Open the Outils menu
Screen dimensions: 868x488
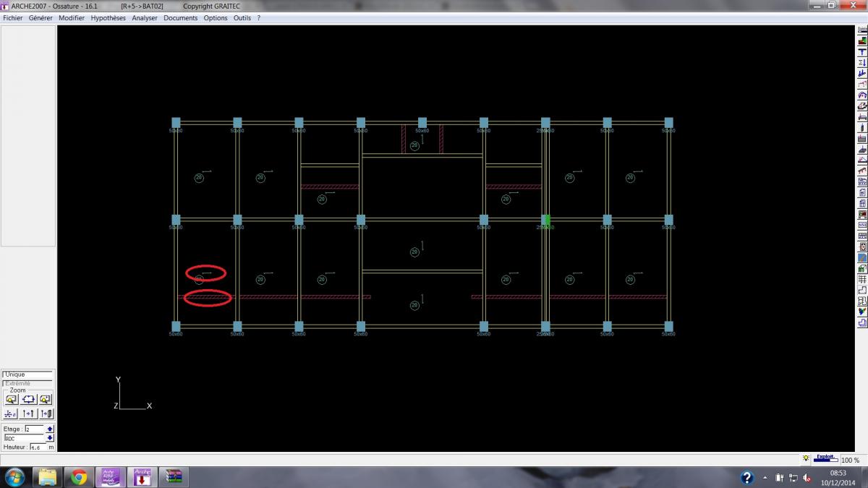[242, 18]
